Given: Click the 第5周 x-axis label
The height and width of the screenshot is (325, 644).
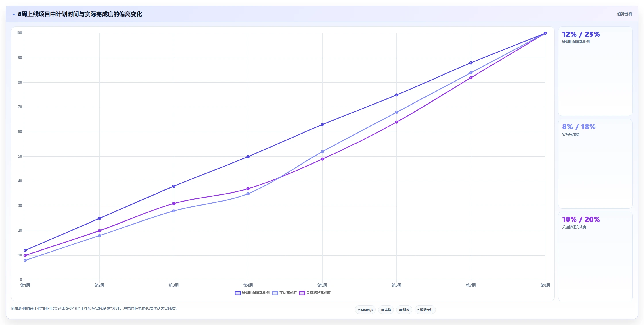Looking at the screenshot, I should 322,285.
